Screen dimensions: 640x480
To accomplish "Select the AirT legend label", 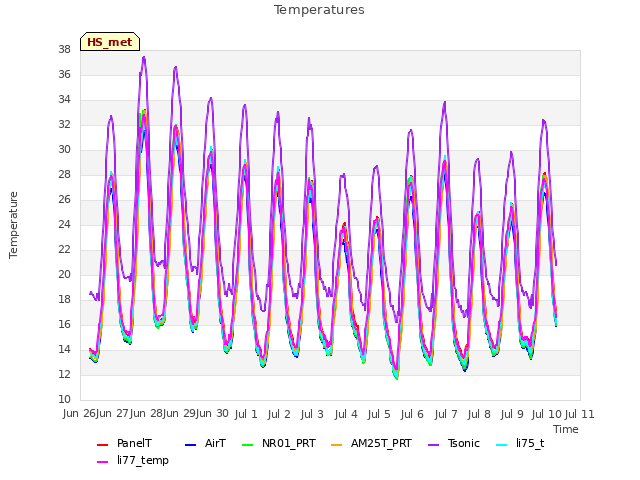I will coord(215,444).
